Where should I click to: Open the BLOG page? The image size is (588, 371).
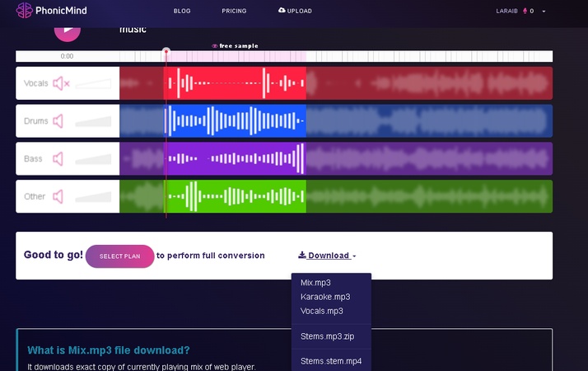[182, 11]
